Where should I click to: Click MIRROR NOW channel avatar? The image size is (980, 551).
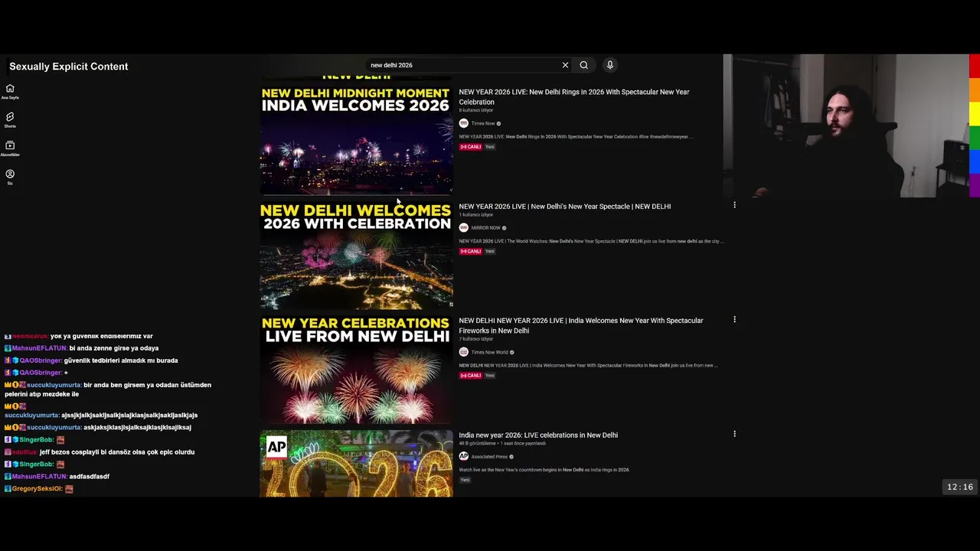point(463,227)
